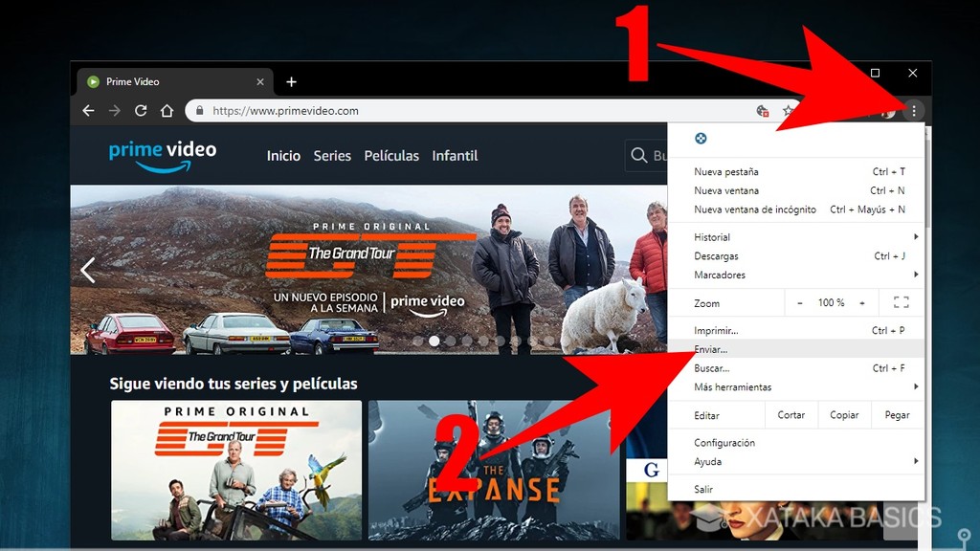Image resolution: width=980 pixels, height=551 pixels.
Task: Open a new tab with the plus icon
Action: pos(291,81)
